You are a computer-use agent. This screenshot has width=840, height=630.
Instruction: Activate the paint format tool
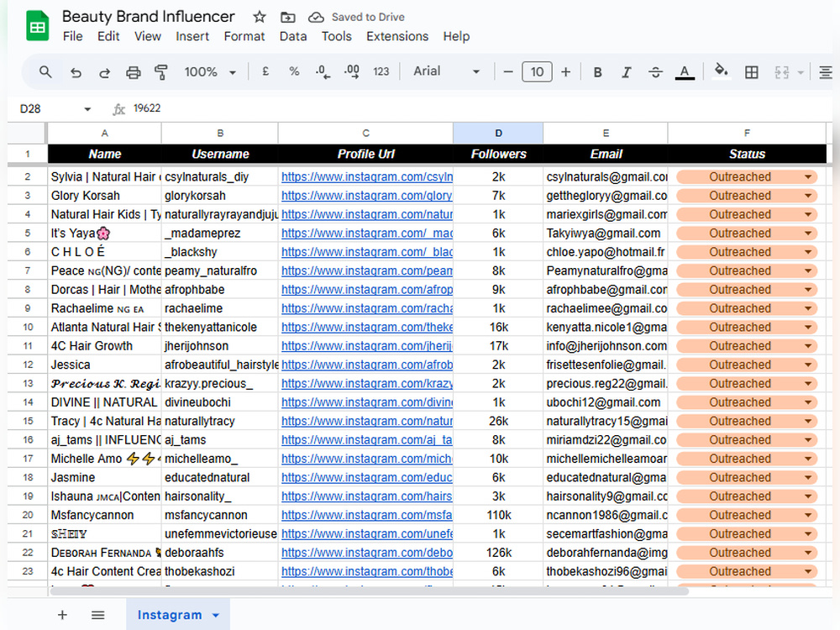pyautogui.click(x=161, y=72)
